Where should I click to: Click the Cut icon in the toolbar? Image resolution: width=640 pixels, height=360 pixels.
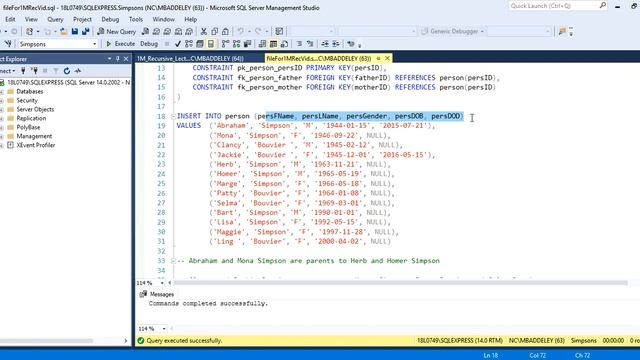tap(204, 31)
